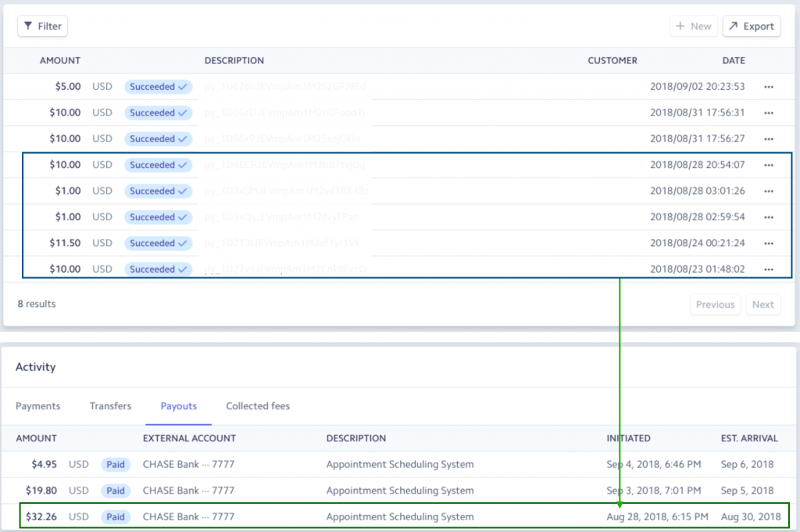Image resolution: width=800 pixels, height=532 pixels.
Task: Go to the Next results page
Action: point(762,305)
